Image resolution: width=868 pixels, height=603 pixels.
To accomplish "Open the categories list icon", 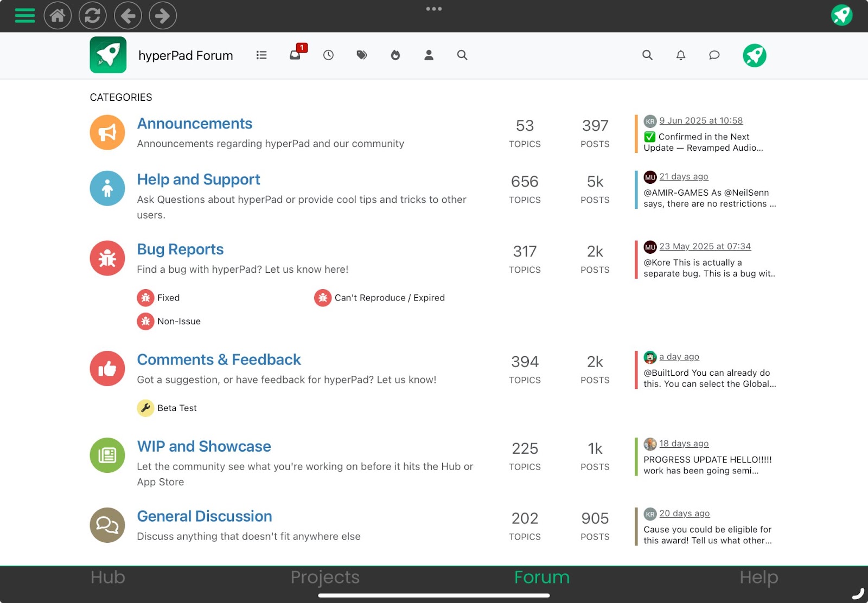I will (261, 55).
